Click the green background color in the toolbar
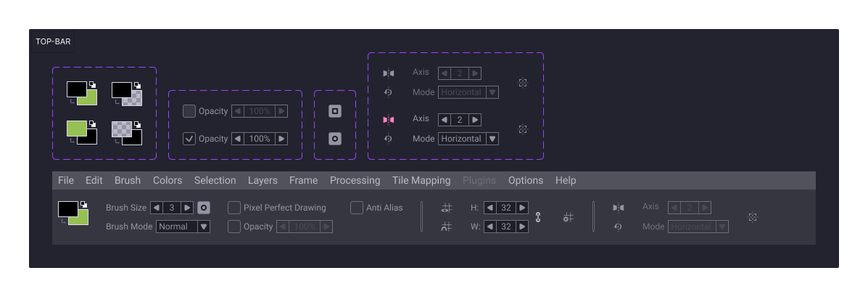The image size is (868, 297). click(x=81, y=220)
